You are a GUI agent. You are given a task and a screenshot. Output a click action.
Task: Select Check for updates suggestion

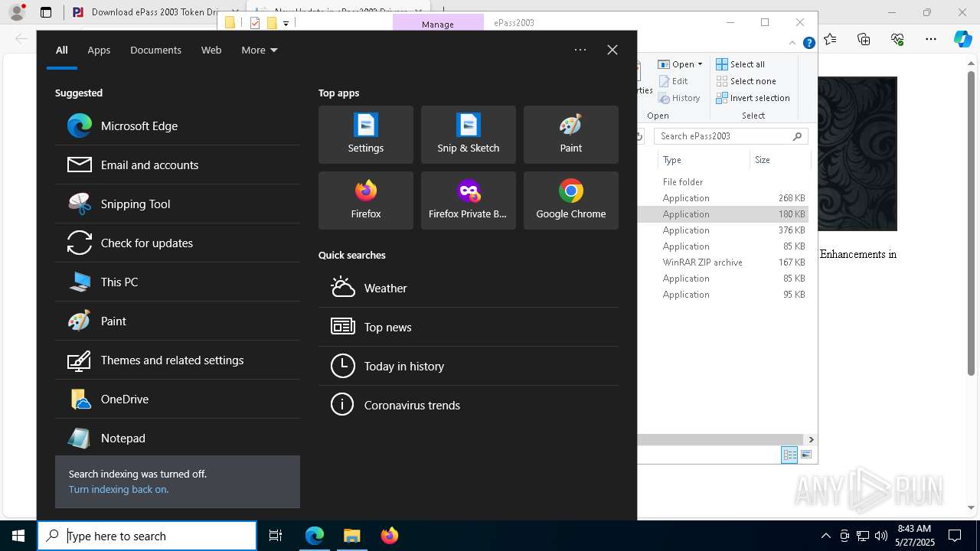(178, 243)
